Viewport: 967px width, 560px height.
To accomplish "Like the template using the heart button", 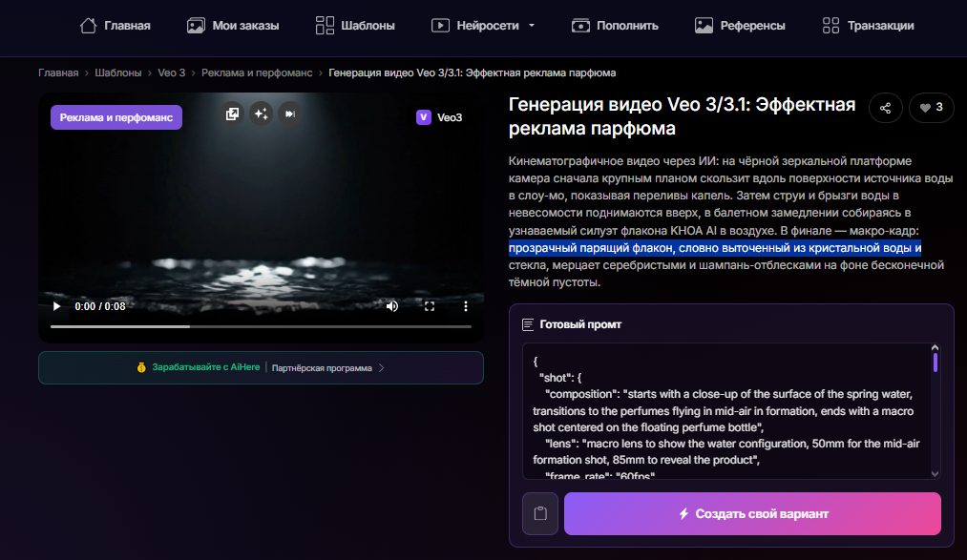I will tap(927, 108).
